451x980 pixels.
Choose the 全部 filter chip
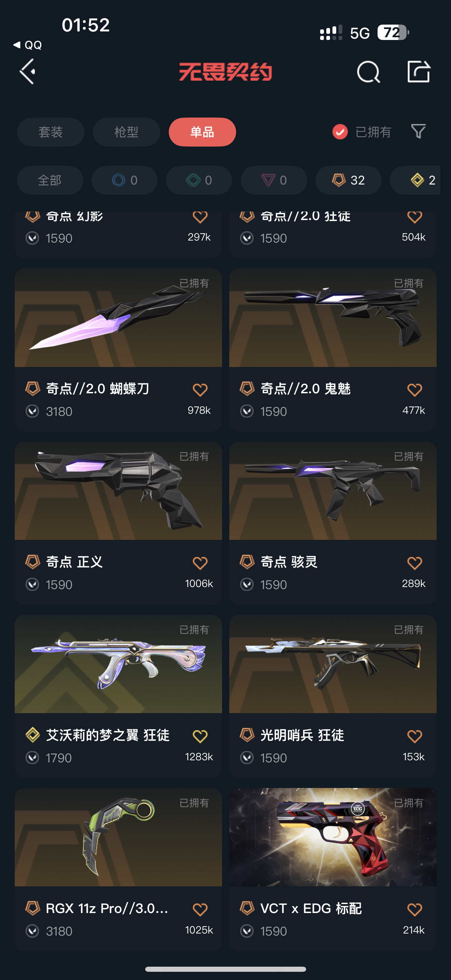coord(50,180)
